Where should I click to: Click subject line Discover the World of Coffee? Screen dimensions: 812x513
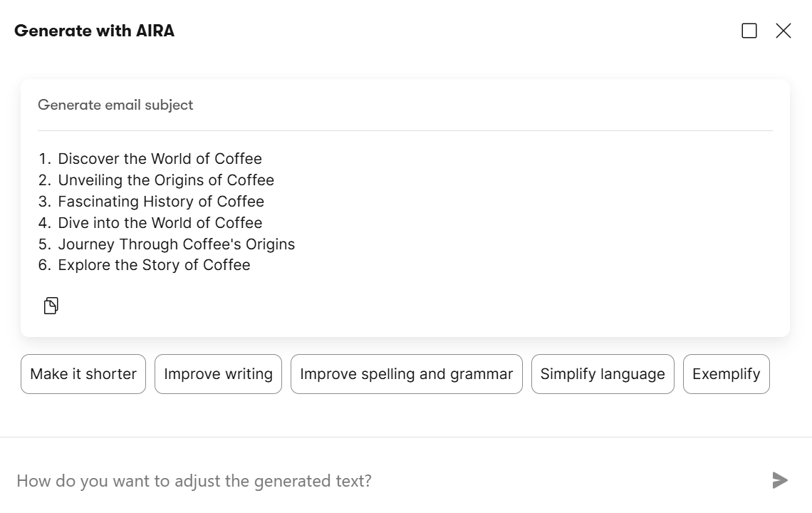160,159
